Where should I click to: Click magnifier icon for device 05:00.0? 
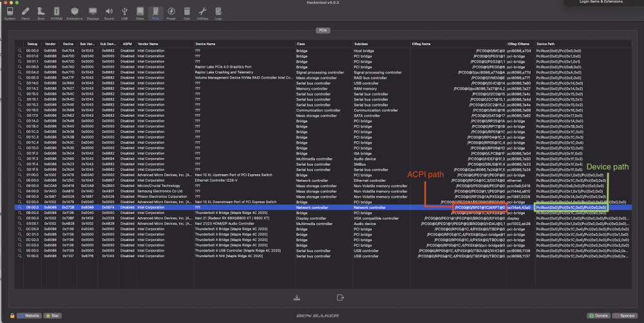19,181
